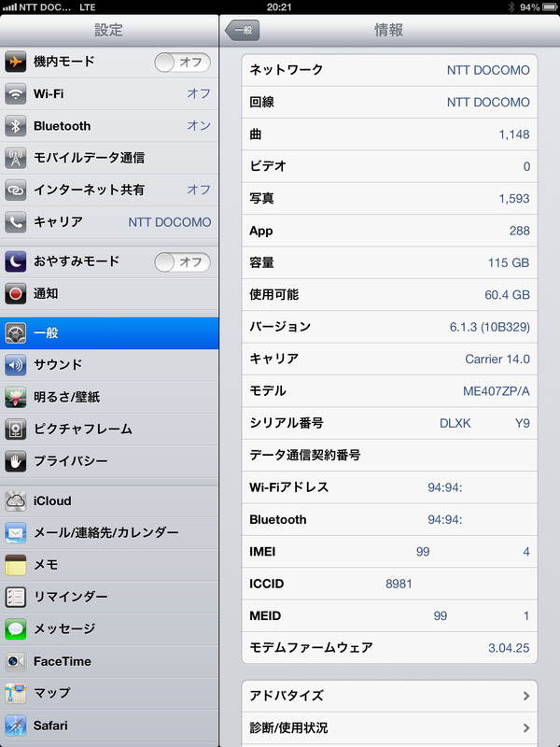Open 明るさ/壁紙 settings
Screen dimensions: 560x747
[x=109, y=397]
